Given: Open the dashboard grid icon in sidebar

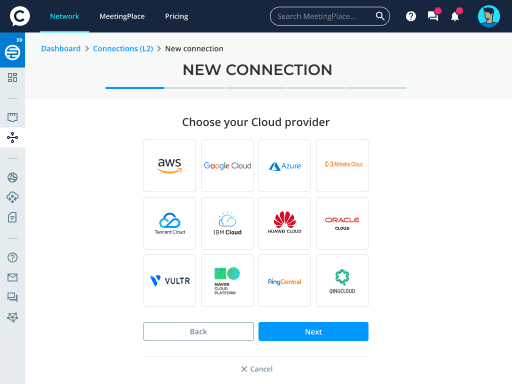Looking at the screenshot, I should pyautogui.click(x=12, y=78).
